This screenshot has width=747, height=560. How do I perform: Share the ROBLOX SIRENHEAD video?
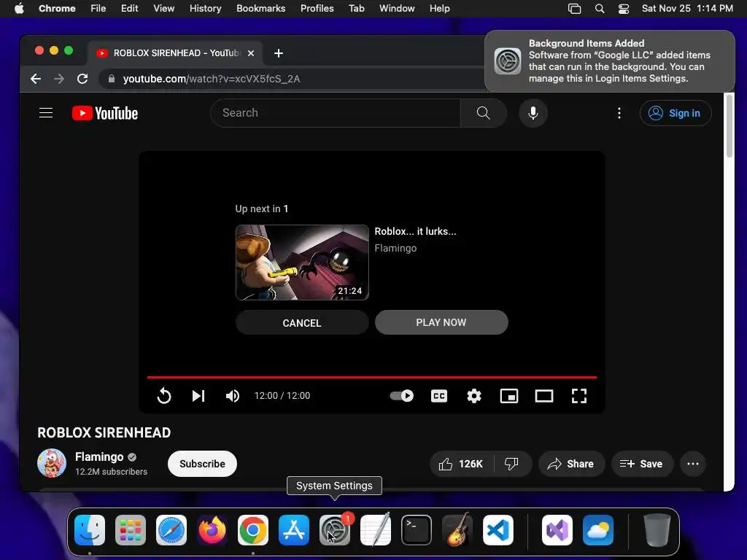click(x=571, y=464)
